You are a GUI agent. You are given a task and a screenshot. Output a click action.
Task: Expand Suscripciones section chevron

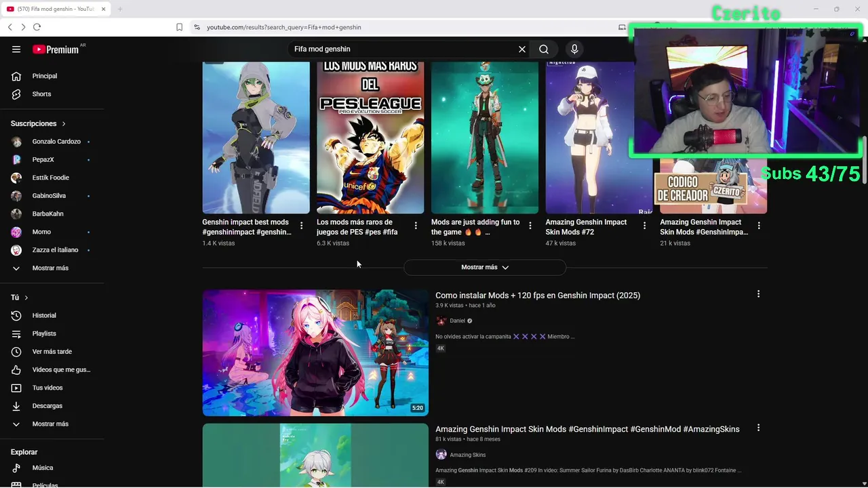coord(64,124)
